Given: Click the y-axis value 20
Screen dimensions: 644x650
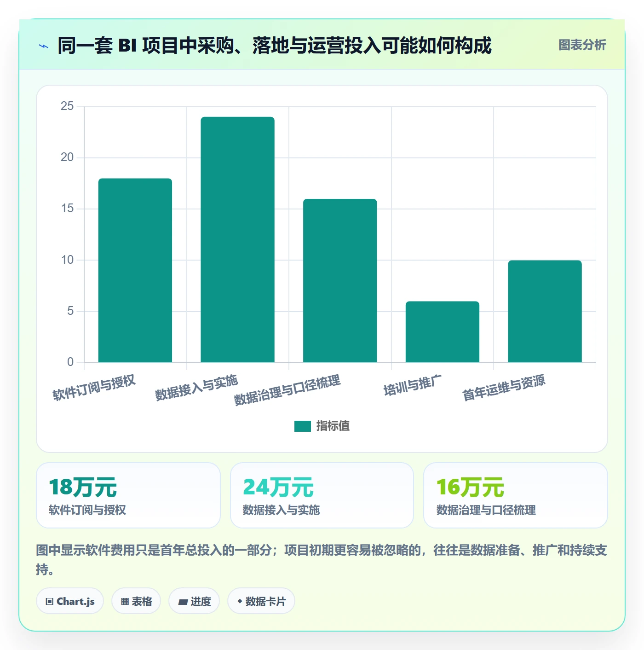Looking at the screenshot, I should (67, 157).
